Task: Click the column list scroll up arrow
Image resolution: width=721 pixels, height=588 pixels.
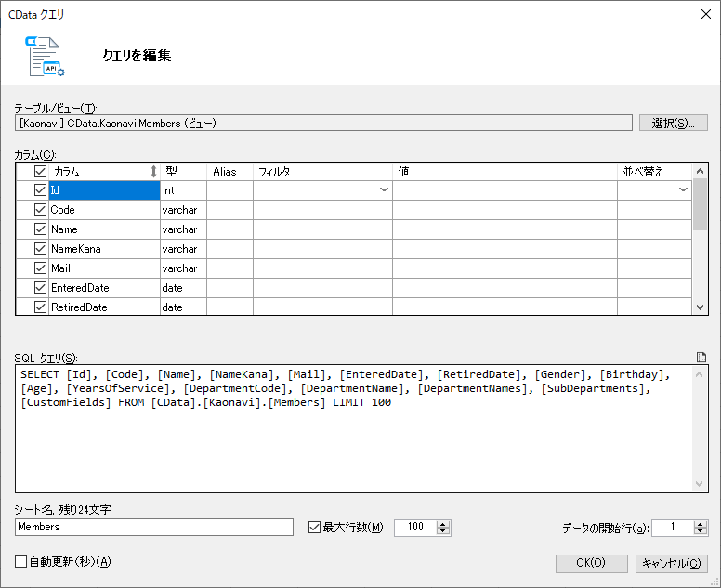Action: click(700, 171)
